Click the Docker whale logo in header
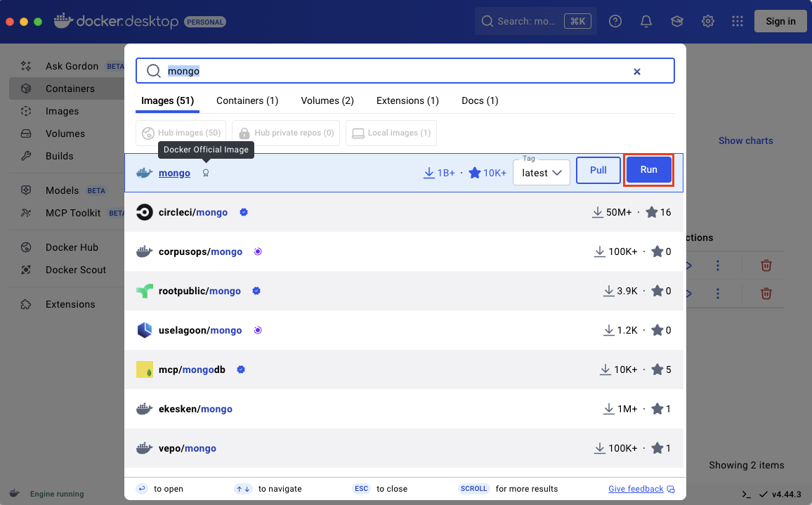The height and width of the screenshot is (505, 812). pos(64,20)
